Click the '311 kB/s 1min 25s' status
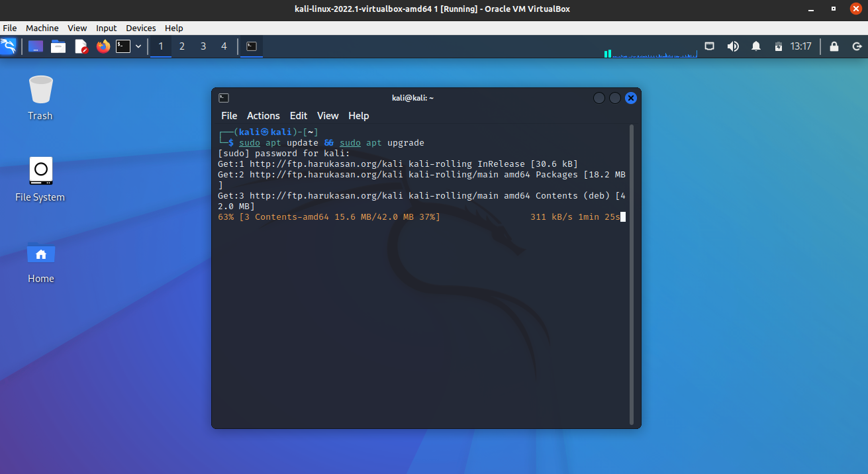Viewport: 868px width, 474px height. [575, 217]
